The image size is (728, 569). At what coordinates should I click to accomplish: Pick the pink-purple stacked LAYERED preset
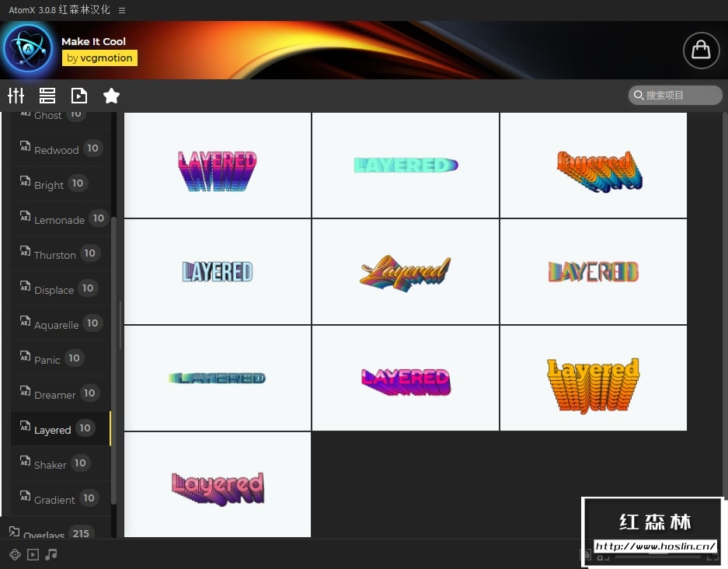pyautogui.click(x=218, y=166)
